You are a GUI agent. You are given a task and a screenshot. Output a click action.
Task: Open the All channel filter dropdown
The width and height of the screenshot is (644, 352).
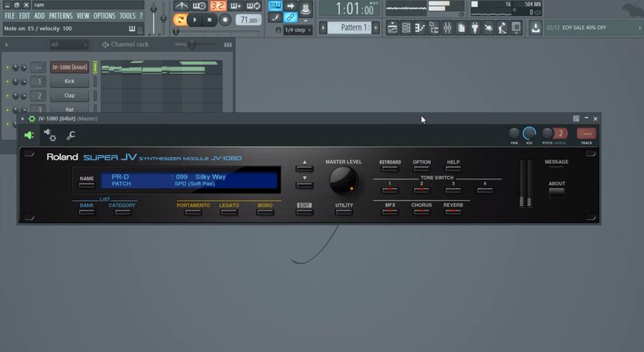pos(68,44)
